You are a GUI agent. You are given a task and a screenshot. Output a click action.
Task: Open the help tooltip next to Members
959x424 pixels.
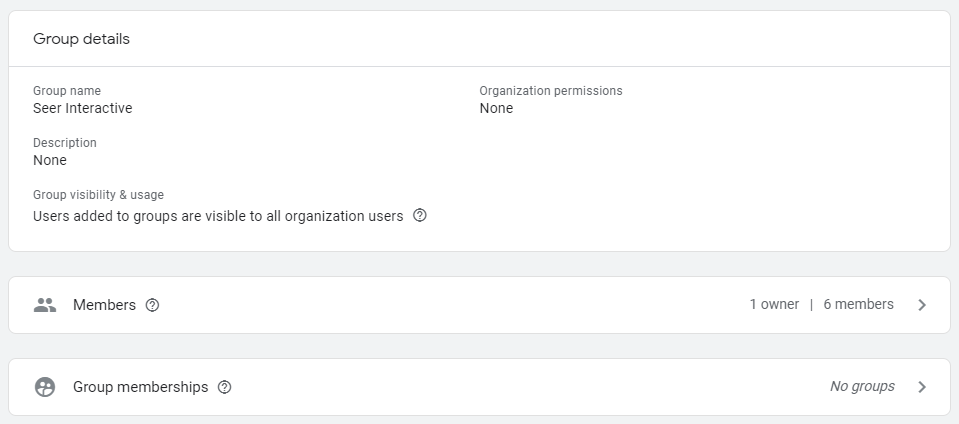click(x=152, y=305)
